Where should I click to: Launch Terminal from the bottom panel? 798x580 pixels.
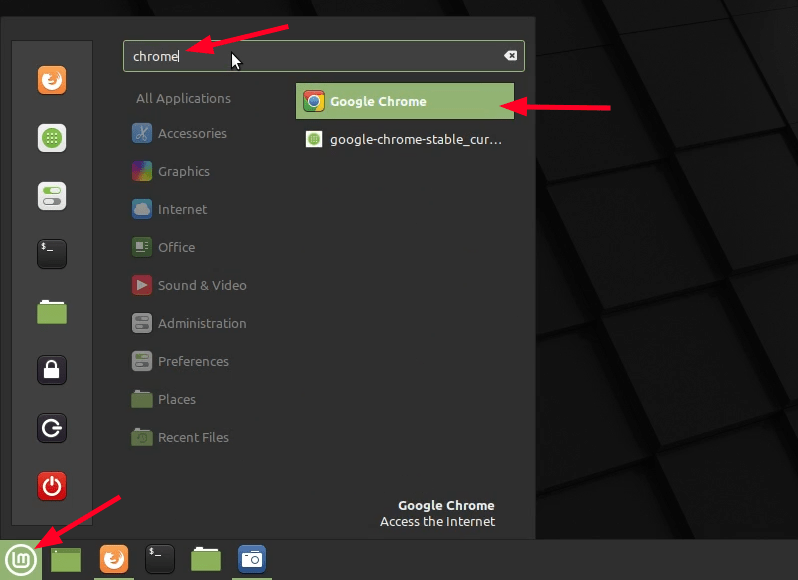point(160,559)
